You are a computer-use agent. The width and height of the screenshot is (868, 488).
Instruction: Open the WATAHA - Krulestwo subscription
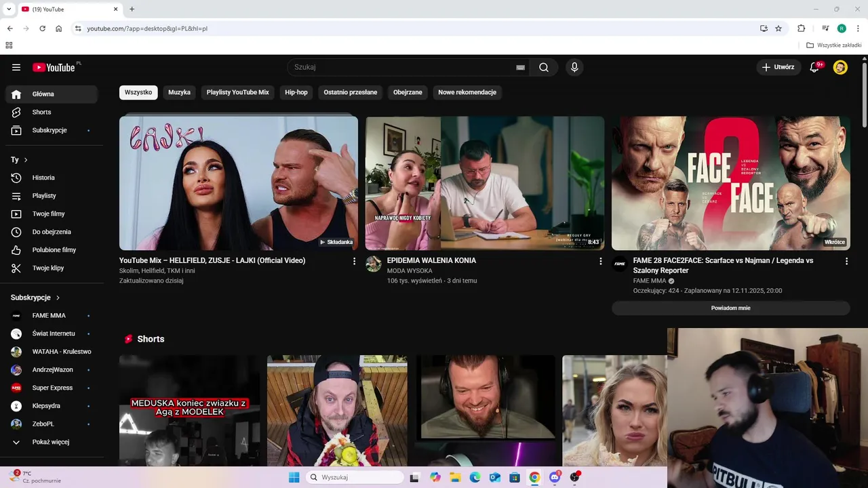(52, 352)
